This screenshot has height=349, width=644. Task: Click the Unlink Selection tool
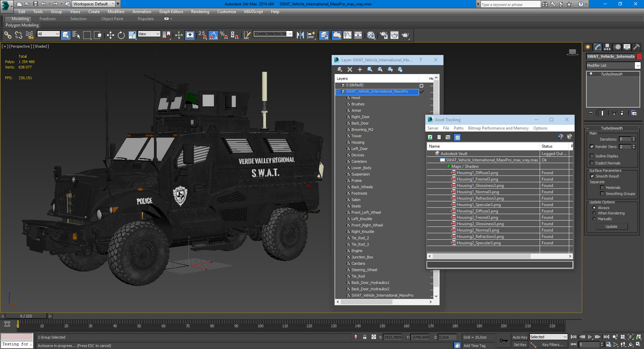point(18,35)
